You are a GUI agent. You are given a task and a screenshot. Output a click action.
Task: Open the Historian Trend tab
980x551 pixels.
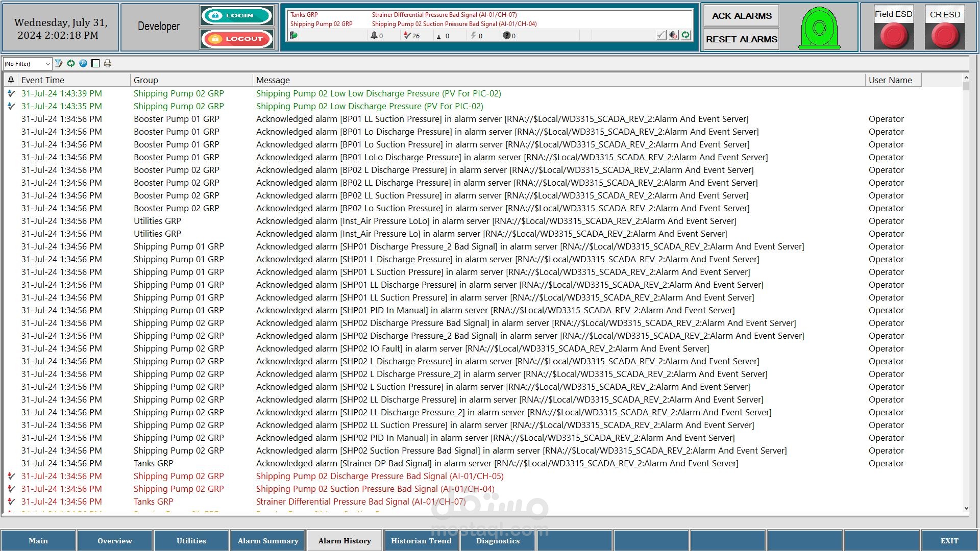421,541
